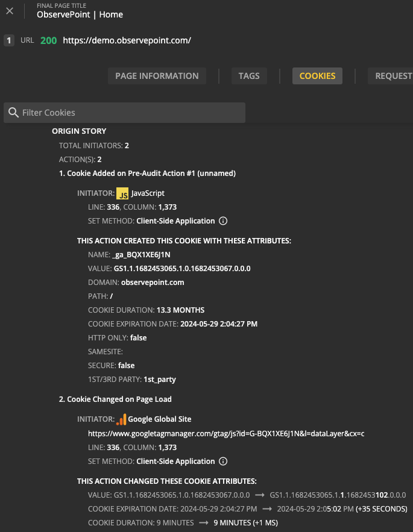Click This Action Created This Cookie heading
Image resolution: width=413 pixels, height=532 pixels.
coord(184,241)
